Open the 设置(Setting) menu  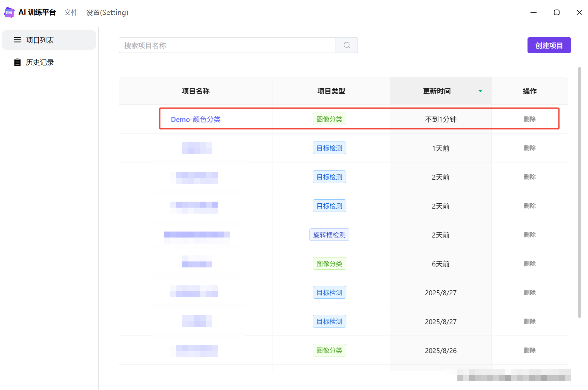[x=107, y=13]
